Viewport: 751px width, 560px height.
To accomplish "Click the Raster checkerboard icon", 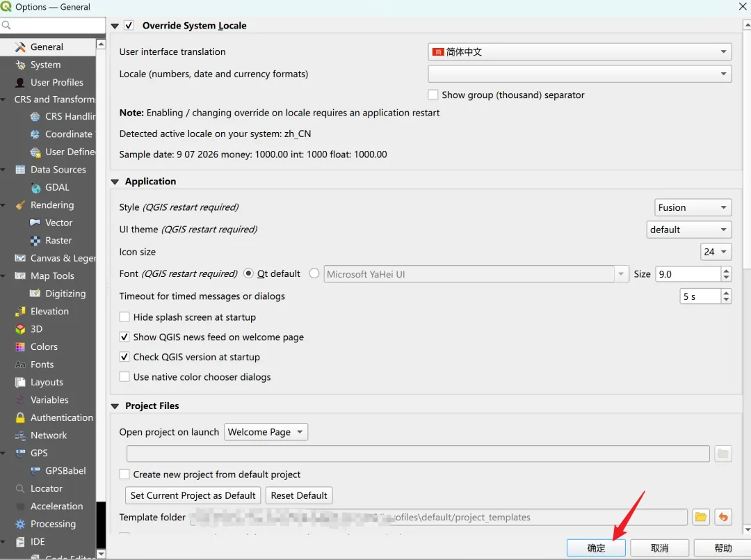I will point(35,241).
